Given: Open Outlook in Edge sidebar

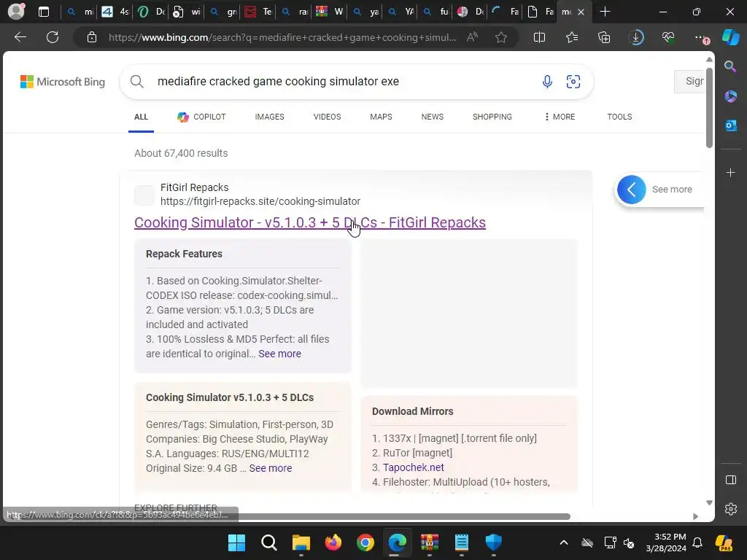Looking at the screenshot, I should pos(730,125).
